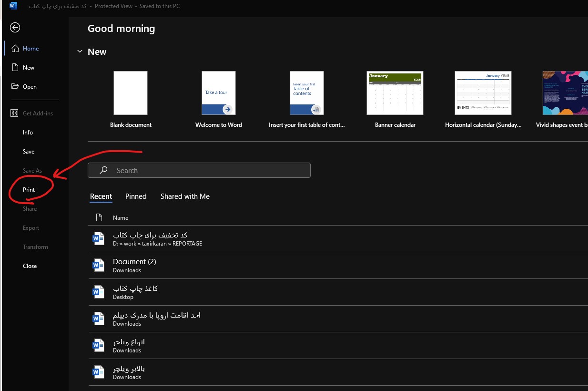Switch to Shared with Me tab
Viewport: 588px width, 391px height.
click(185, 196)
